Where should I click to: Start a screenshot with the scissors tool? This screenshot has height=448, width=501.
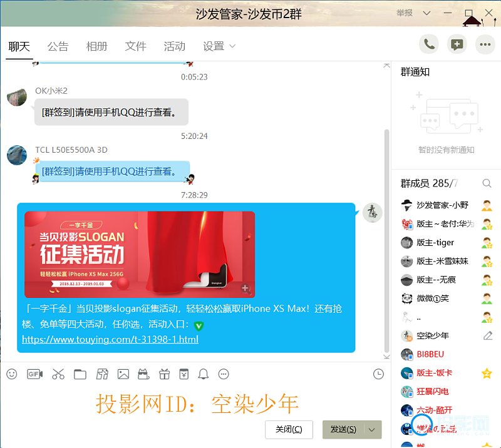[x=58, y=374]
